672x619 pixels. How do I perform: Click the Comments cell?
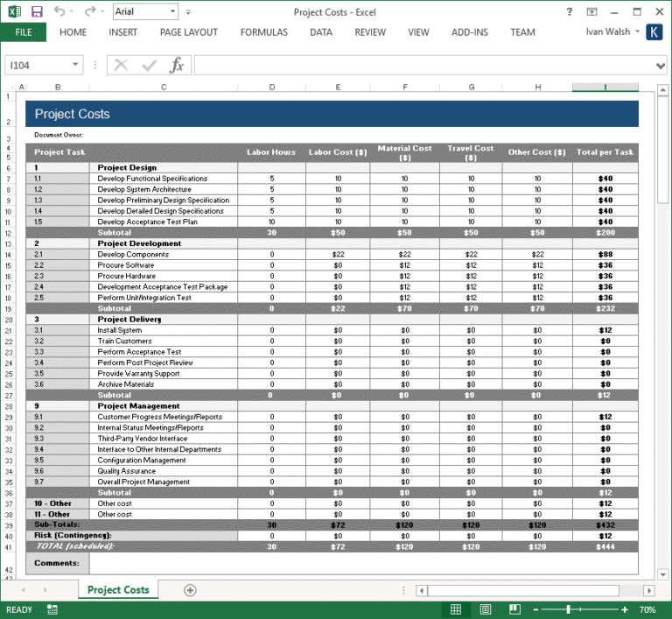tap(57, 563)
